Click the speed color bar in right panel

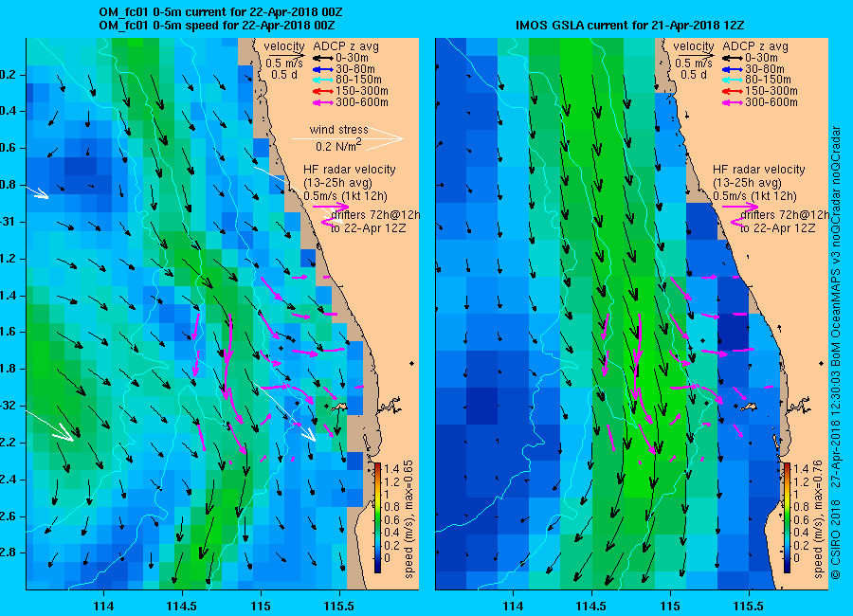[787, 517]
